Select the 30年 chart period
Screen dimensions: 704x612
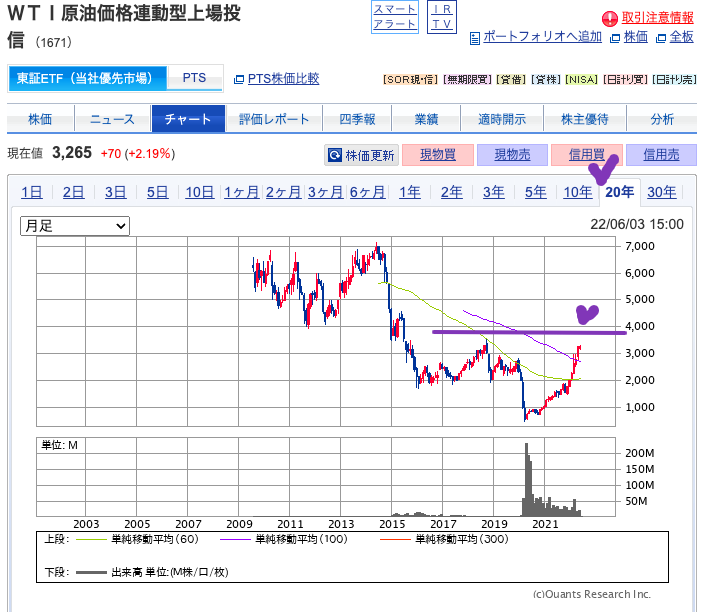coord(662,192)
